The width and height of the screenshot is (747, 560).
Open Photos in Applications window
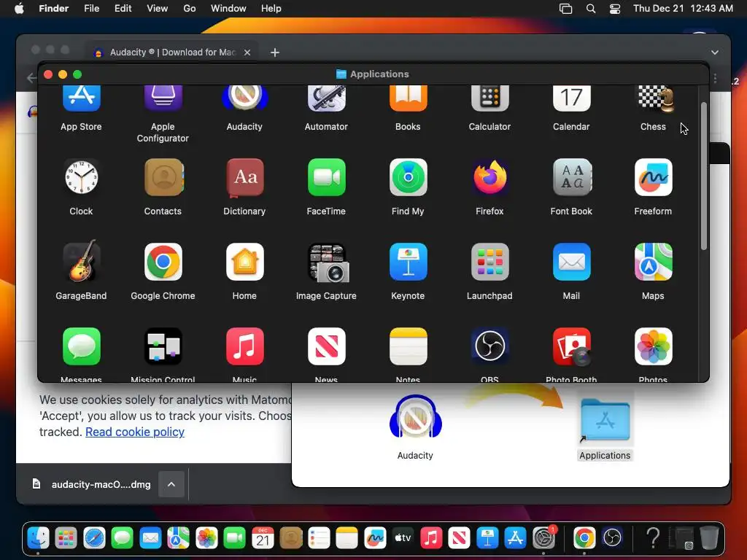653,346
